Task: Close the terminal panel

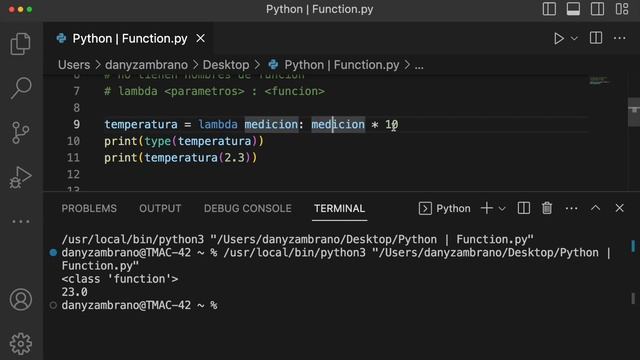Action: point(620,208)
